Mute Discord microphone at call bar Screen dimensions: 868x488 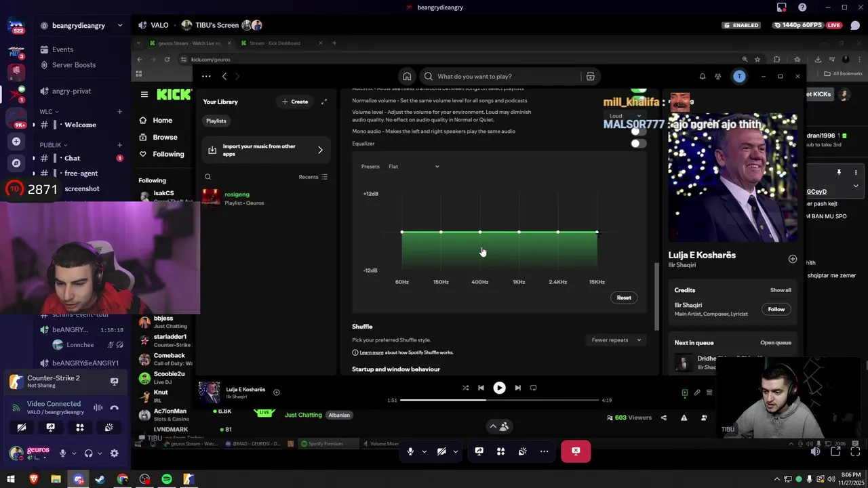(x=410, y=451)
